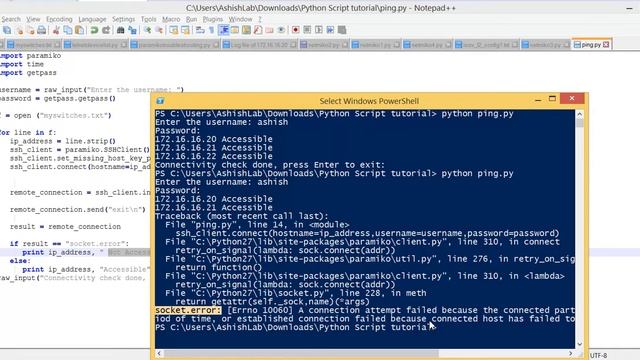Open the Plugins menu
Viewport: 640px width, 360px height.
pyautogui.click(x=213, y=19)
